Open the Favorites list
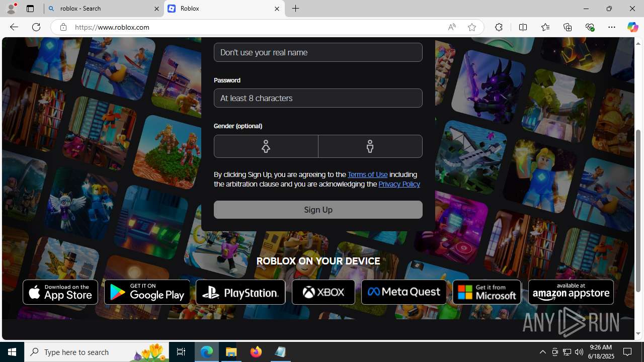 coord(545,27)
